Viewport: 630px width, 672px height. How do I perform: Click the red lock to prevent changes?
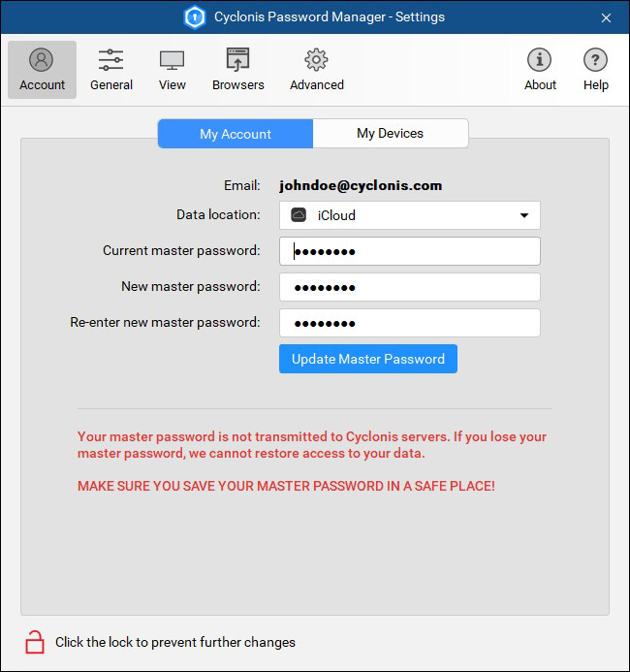point(35,641)
